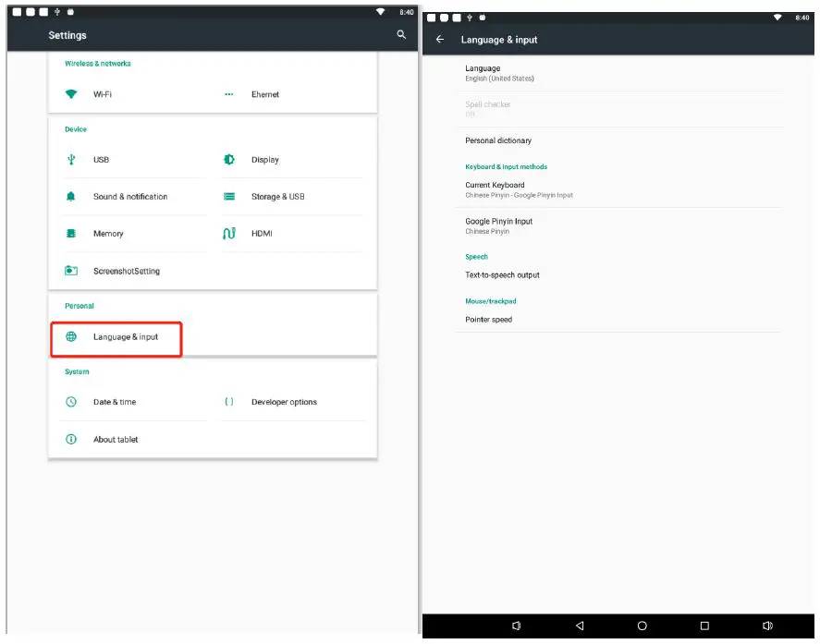This screenshot has height=644, width=820.
Task: Tap the Developer options braces icon
Action: pos(229,402)
